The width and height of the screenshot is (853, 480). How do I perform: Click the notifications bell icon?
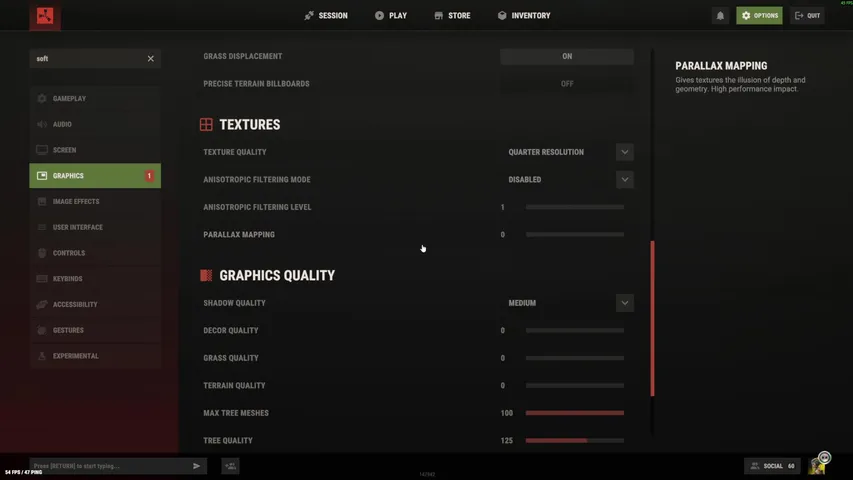[x=720, y=16]
